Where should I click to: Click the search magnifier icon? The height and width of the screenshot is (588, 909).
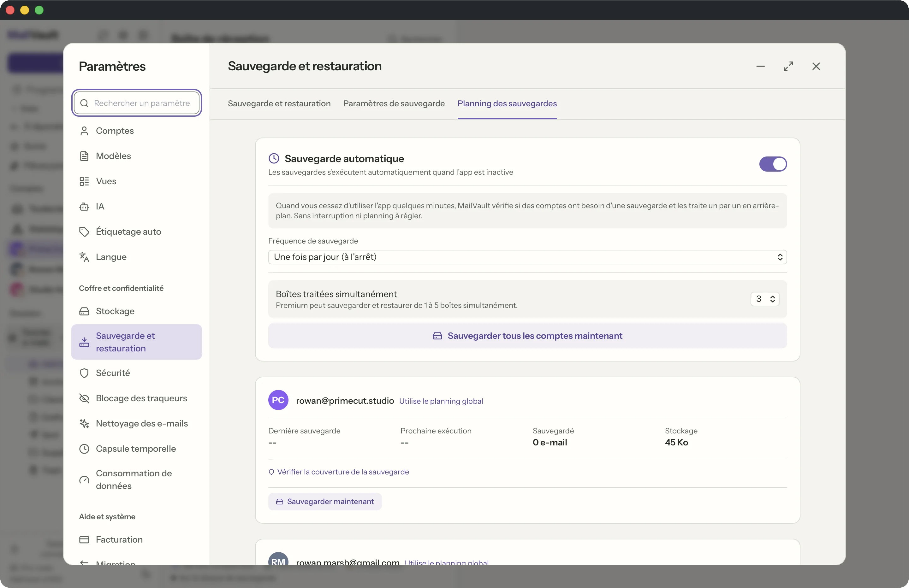(84, 103)
